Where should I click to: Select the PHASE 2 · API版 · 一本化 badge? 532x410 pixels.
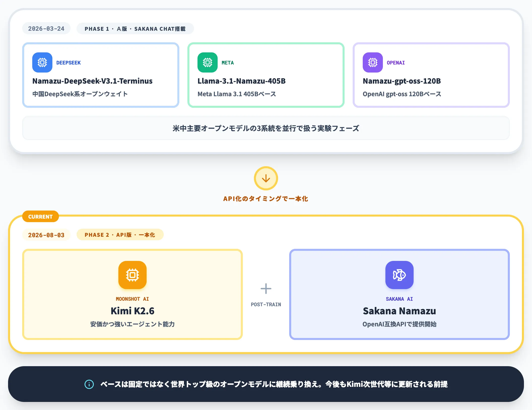tap(120, 235)
